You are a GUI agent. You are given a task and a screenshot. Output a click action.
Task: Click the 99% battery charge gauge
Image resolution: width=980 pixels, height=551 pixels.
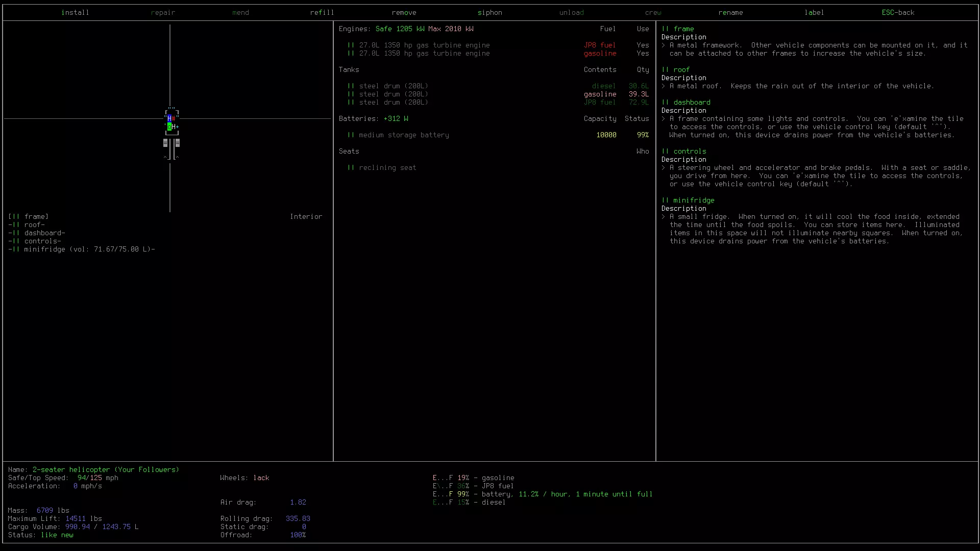pyautogui.click(x=543, y=494)
